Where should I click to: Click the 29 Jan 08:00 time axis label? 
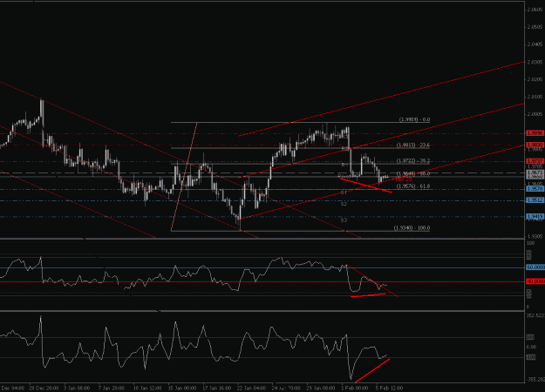(321, 388)
